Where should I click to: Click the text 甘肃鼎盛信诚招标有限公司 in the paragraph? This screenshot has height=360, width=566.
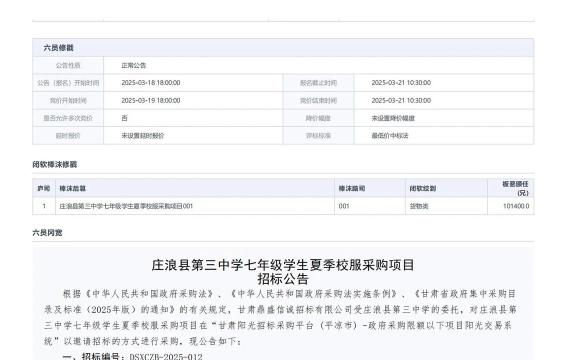pos(295,310)
